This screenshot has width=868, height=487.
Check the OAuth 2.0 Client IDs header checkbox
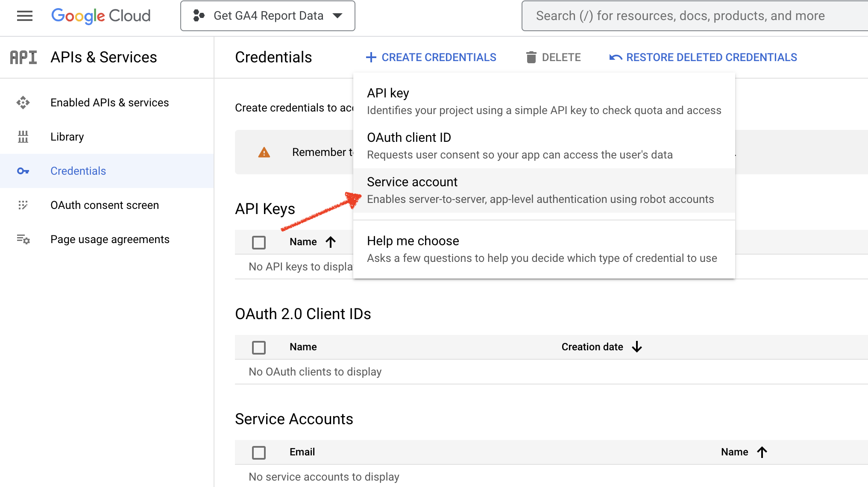pyautogui.click(x=259, y=346)
